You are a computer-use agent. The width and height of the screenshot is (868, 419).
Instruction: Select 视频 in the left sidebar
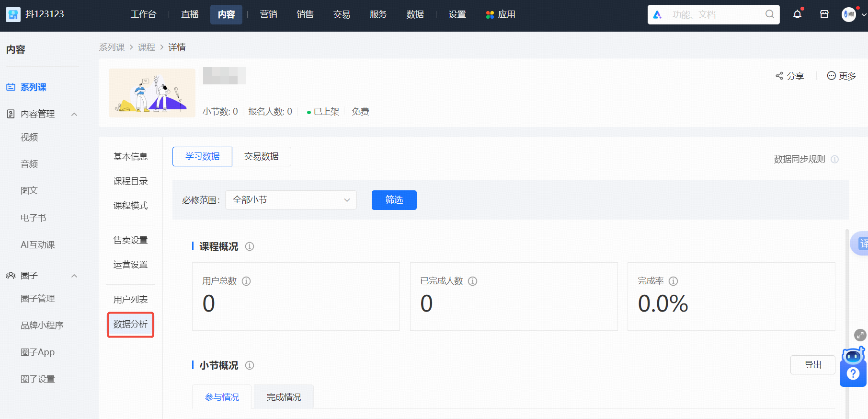tap(29, 137)
